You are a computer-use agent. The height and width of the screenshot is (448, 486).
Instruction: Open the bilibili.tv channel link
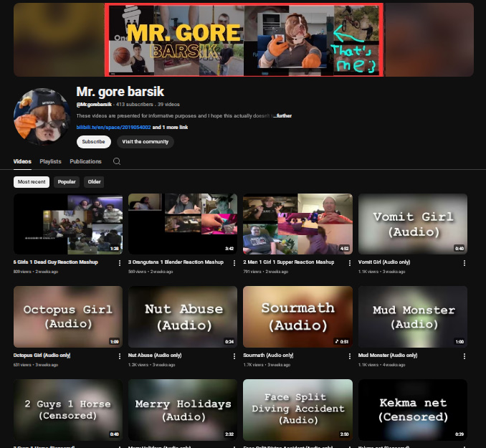[x=113, y=127]
